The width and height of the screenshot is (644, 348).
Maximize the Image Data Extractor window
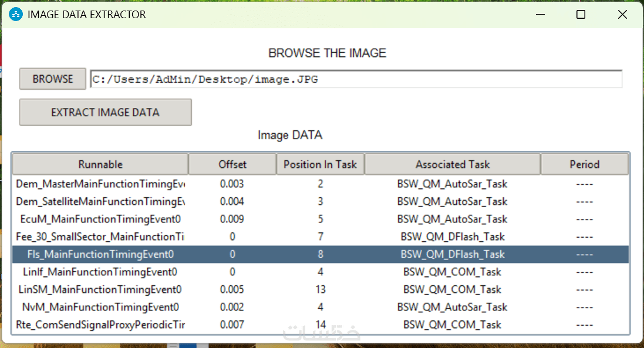581,15
